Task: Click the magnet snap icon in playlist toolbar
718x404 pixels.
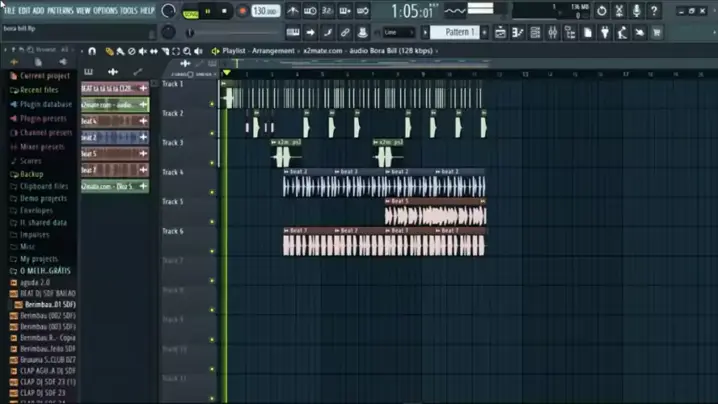Action: pyautogui.click(x=92, y=51)
